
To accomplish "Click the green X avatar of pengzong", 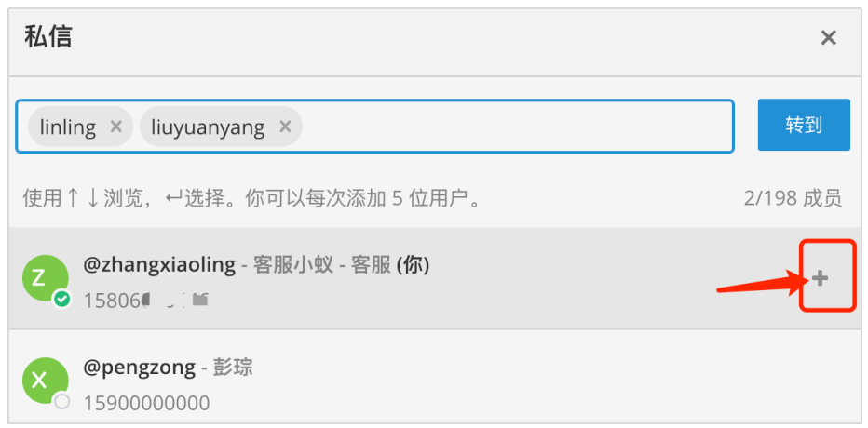I will (x=46, y=381).
